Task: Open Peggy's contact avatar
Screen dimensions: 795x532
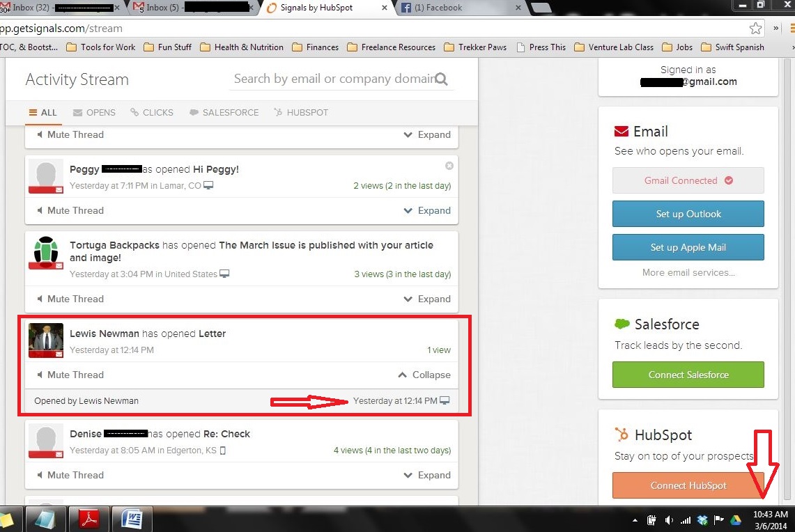Action: click(45, 176)
